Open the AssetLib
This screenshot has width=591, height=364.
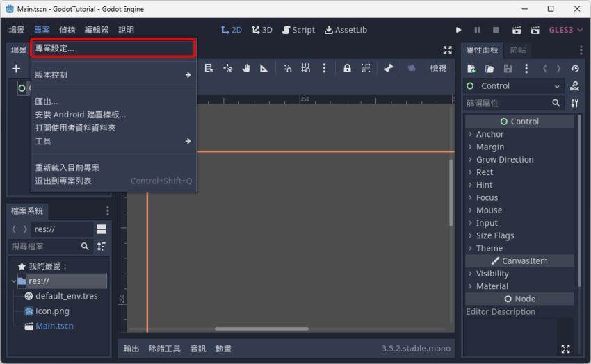[346, 30]
